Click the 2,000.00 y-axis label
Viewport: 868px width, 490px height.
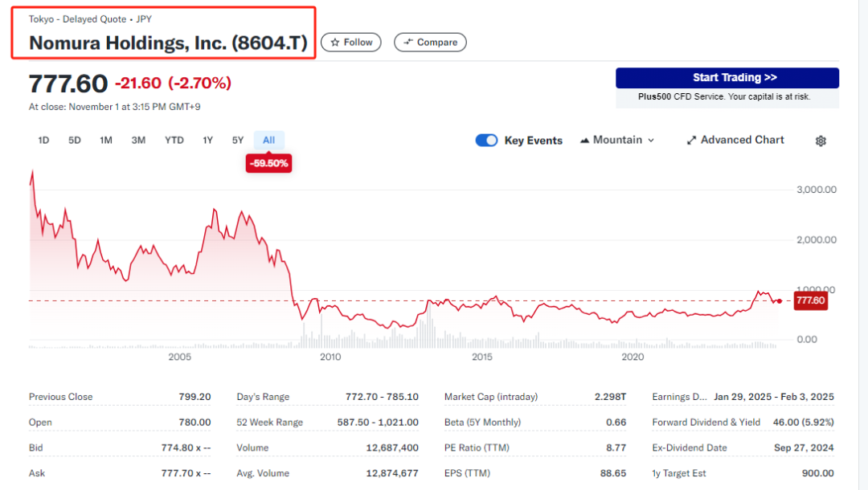pyautogui.click(x=817, y=239)
